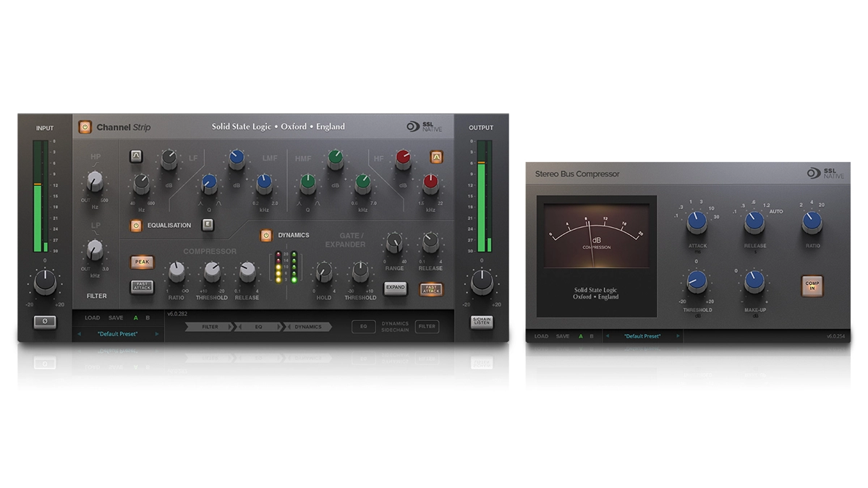Viewport: 868px width, 488px height.
Task: Click LOAD on the Channel Strip
Action: coord(93,317)
